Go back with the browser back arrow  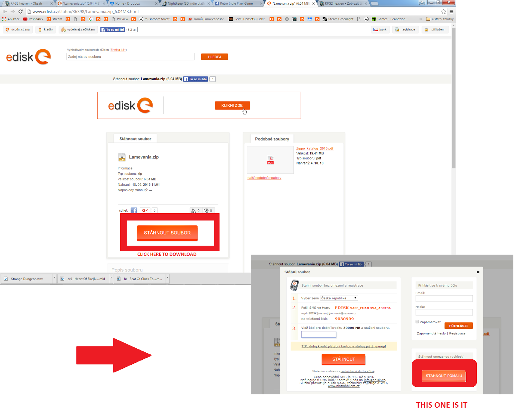point(5,11)
